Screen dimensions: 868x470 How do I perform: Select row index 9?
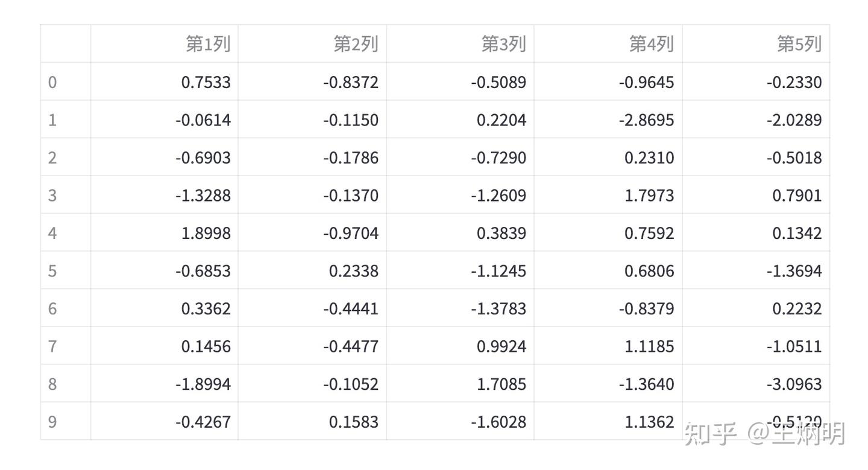[66, 421]
